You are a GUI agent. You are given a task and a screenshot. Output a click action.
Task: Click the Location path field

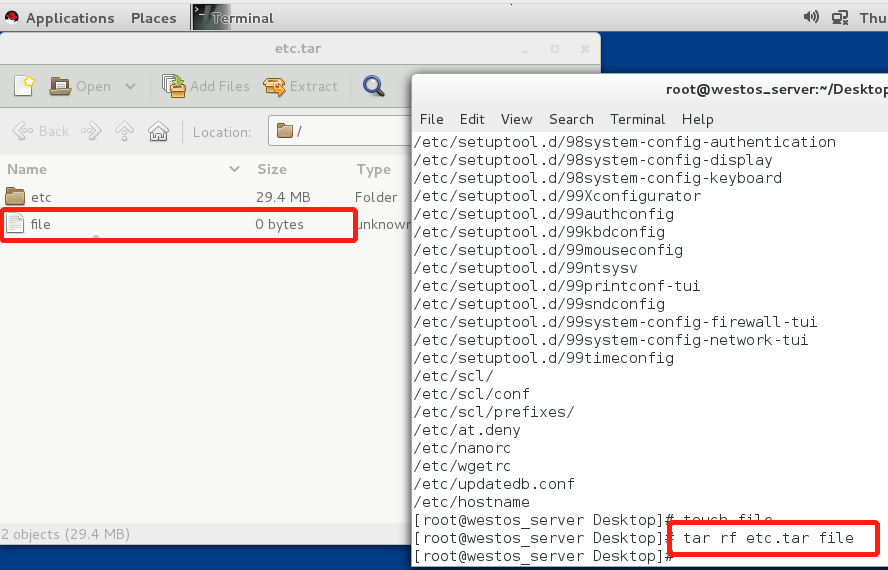[x=340, y=131]
